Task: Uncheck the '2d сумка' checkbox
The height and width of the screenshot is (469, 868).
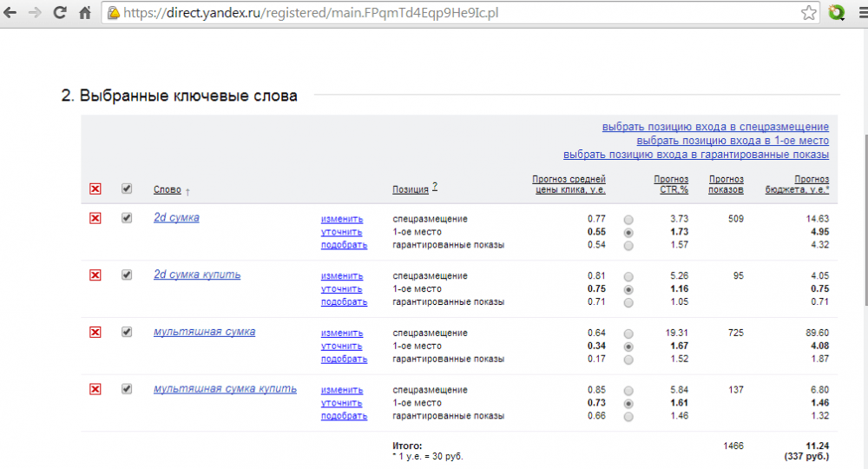Action: point(127,218)
